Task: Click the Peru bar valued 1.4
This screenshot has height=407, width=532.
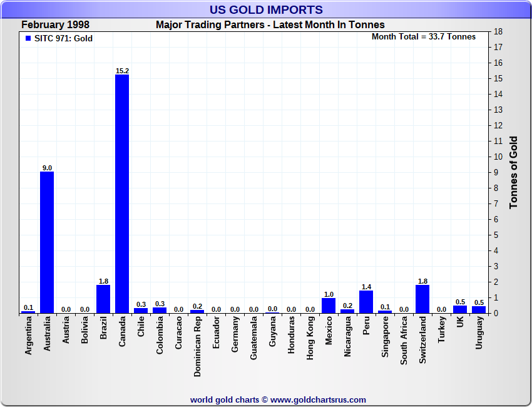Action: (x=366, y=302)
